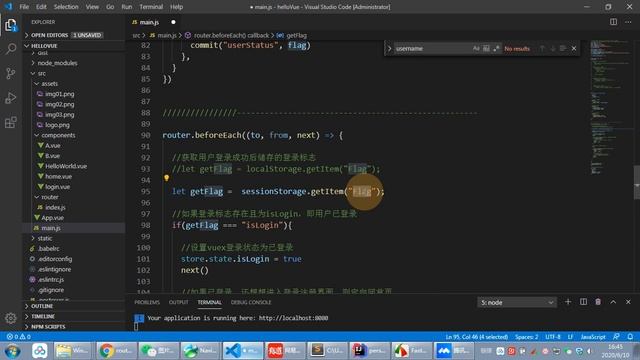Screen dimensions: 640x360
Task: Open the Help menu
Action: 176,7
